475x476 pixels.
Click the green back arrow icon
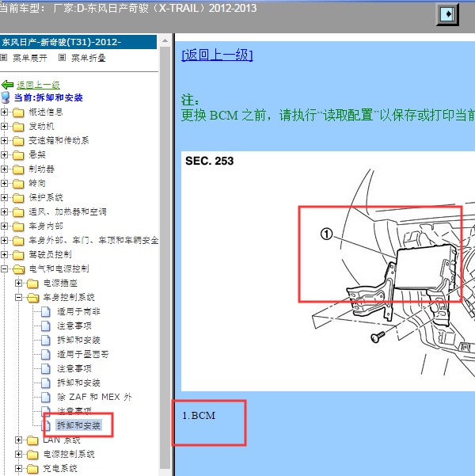(7, 85)
